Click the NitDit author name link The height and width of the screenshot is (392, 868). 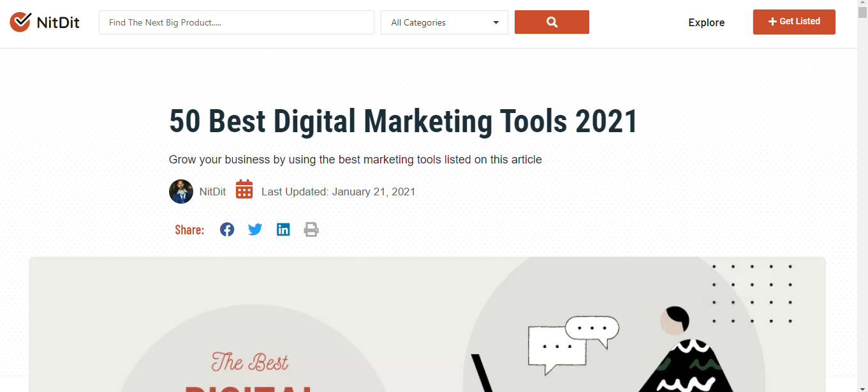coord(212,192)
